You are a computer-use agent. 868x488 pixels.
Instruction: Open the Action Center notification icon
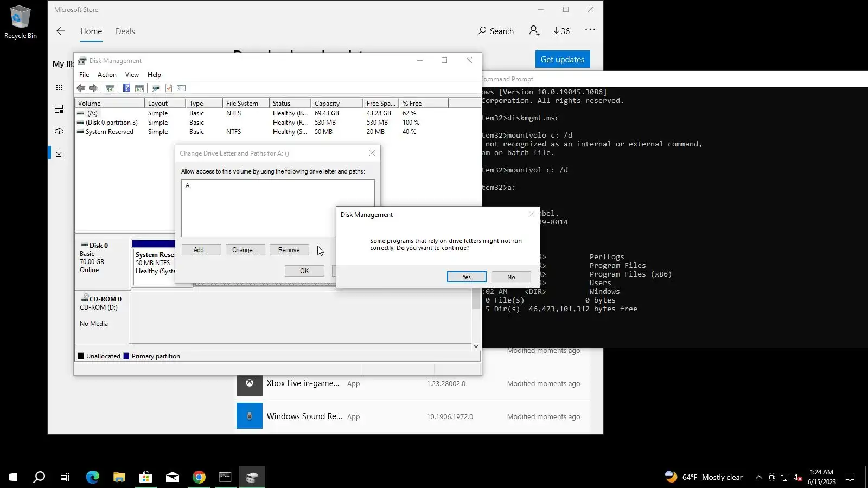(850, 477)
